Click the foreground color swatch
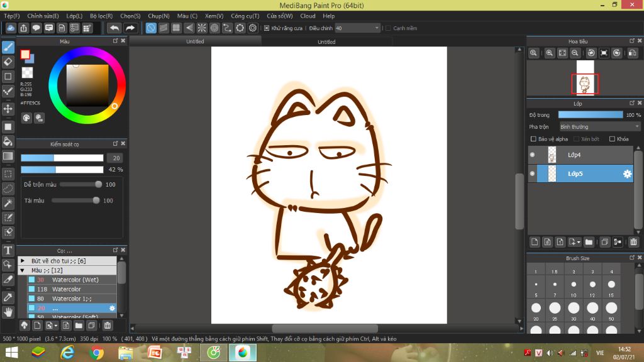 coord(25,55)
